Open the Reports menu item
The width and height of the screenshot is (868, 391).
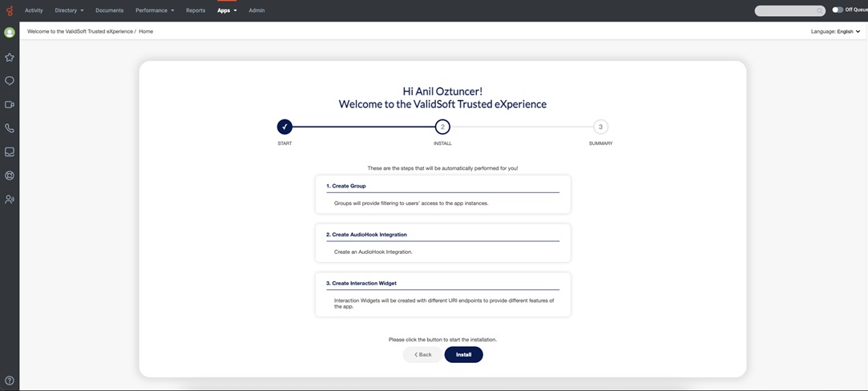(196, 10)
